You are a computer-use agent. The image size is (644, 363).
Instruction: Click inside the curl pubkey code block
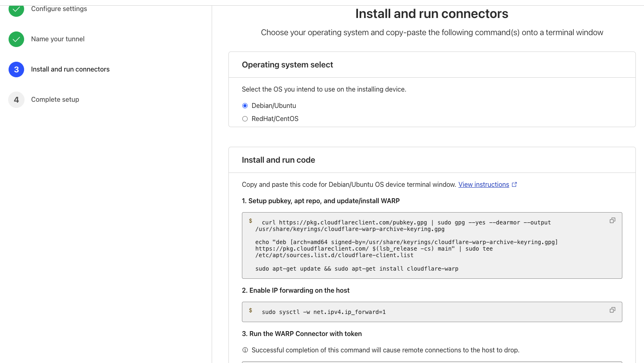pyautogui.click(x=409, y=245)
